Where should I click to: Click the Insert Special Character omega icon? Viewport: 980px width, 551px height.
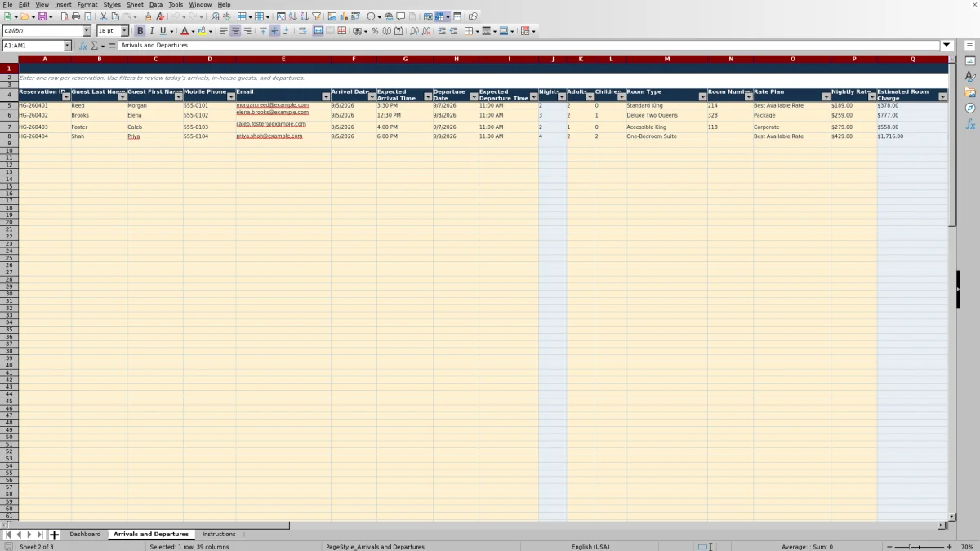tap(371, 16)
